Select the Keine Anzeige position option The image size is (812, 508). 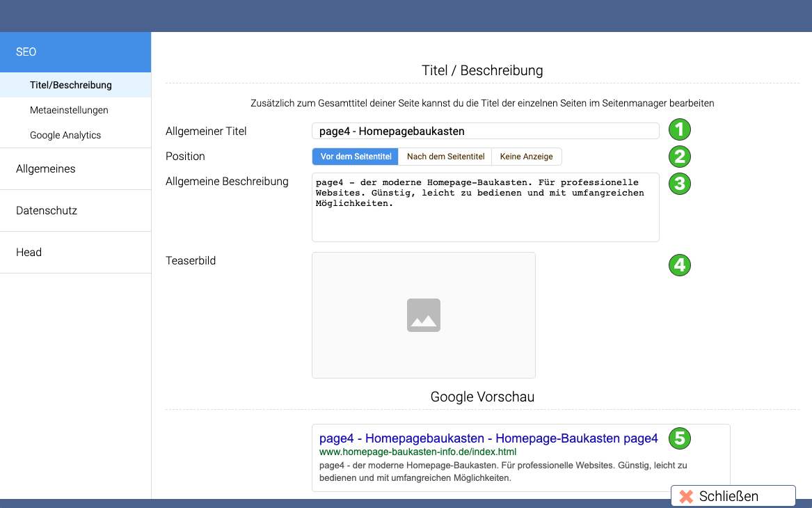point(527,157)
